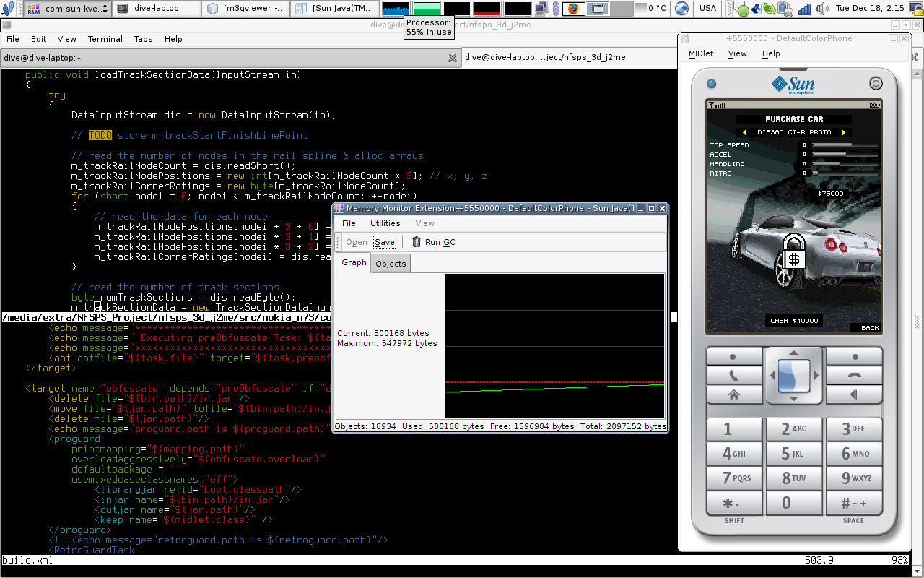The height and width of the screenshot is (578, 924).
Task: Open the com-sun-kve window list dropdown
Action: pos(104,9)
